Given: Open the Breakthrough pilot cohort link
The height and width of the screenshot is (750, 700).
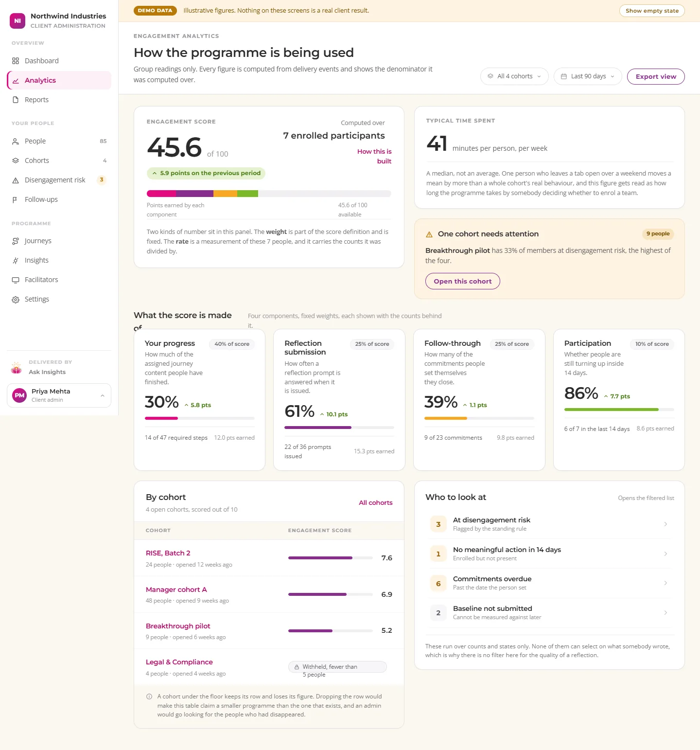Looking at the screenshot, I should pyautogui.click(x=178, y=626).
